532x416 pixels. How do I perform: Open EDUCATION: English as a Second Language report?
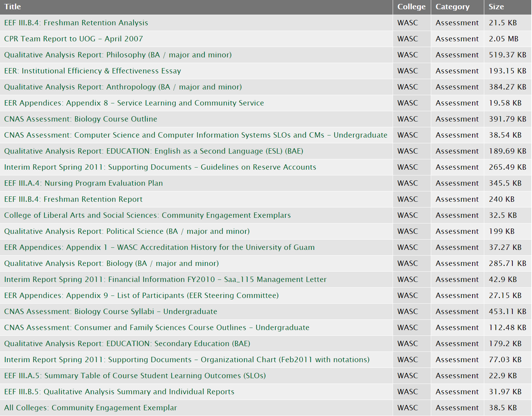pos(154,151)
